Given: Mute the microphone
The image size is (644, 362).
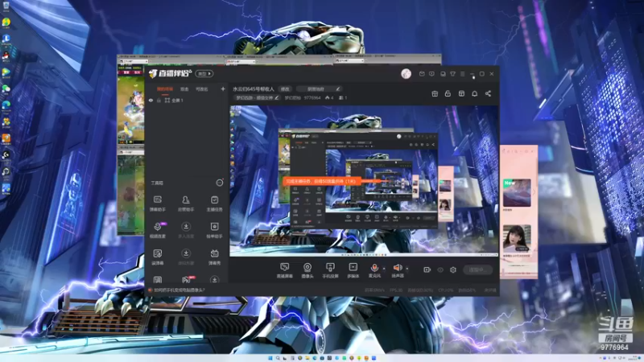Looking at the screenshot, I should [374, 268].
